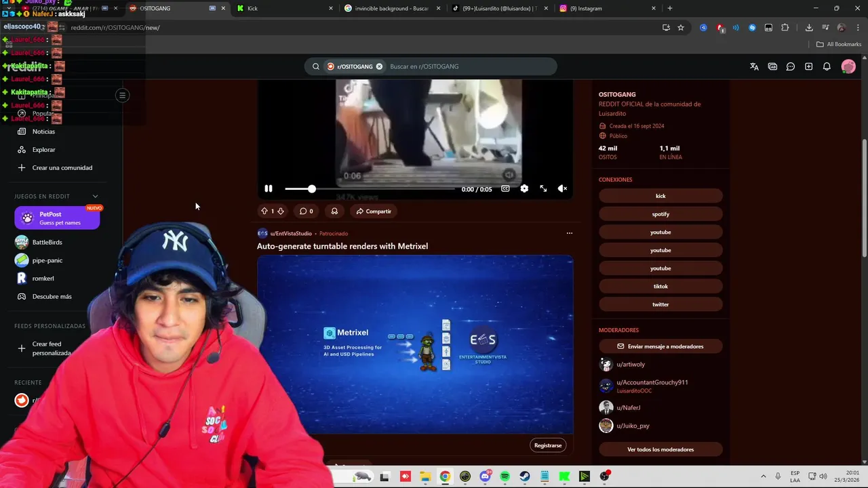This screenshot has width=868, height=488.
Task: Open the translate icon in Reddit header
Action: [754, 66]
